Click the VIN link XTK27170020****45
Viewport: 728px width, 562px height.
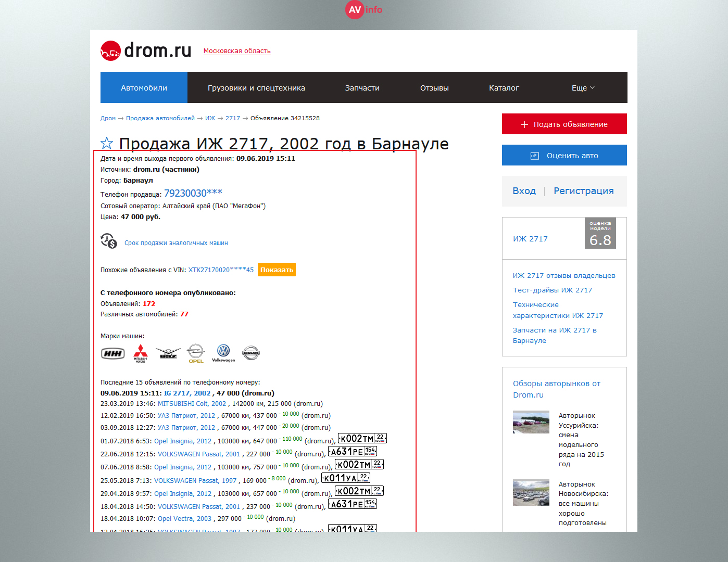[221, 270]
